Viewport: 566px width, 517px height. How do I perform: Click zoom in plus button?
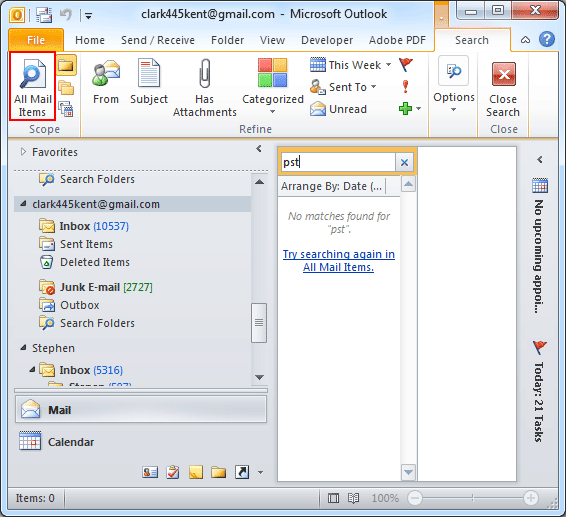coord(531,498)
